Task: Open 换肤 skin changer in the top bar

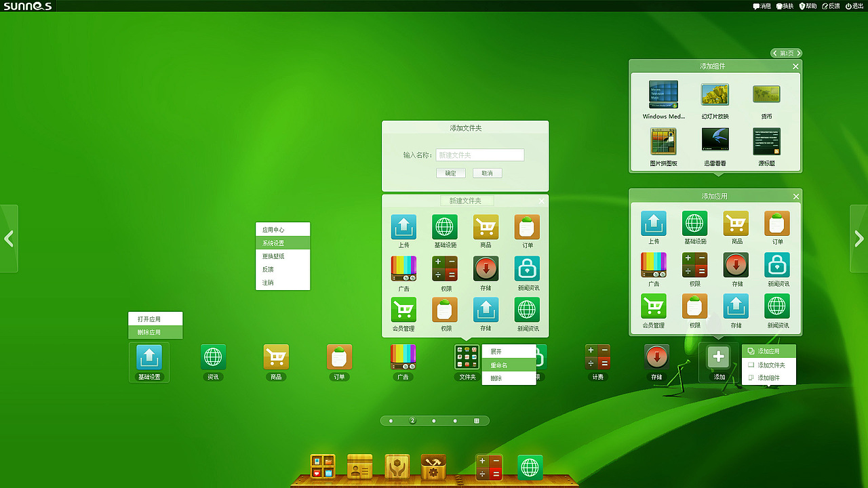Action: point(785,6)
